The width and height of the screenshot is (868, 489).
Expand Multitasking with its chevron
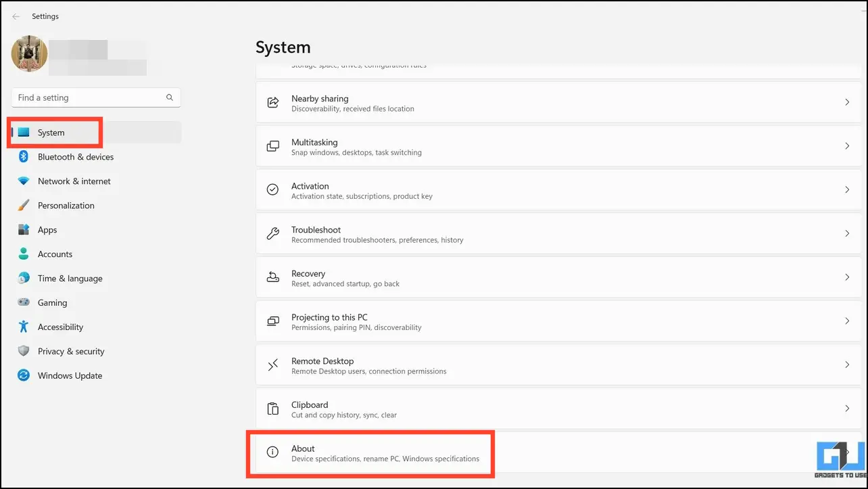coord(847,146)
